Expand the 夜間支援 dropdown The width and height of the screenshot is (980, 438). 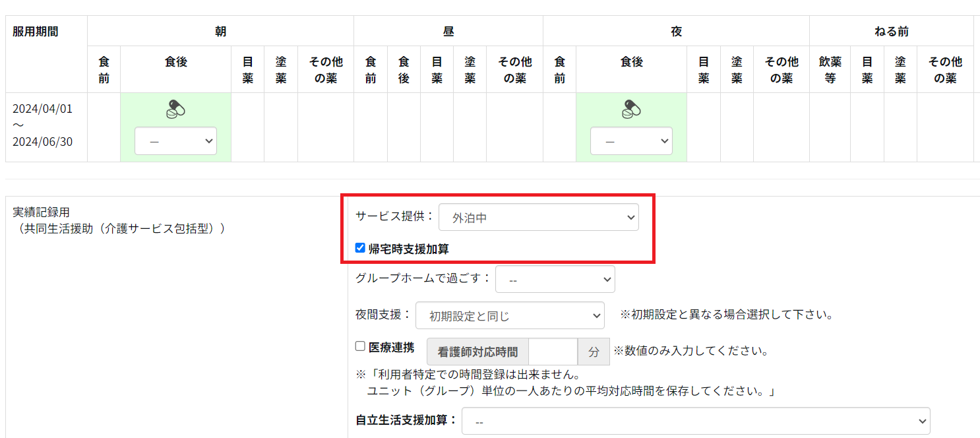click(x=509, y=316)
